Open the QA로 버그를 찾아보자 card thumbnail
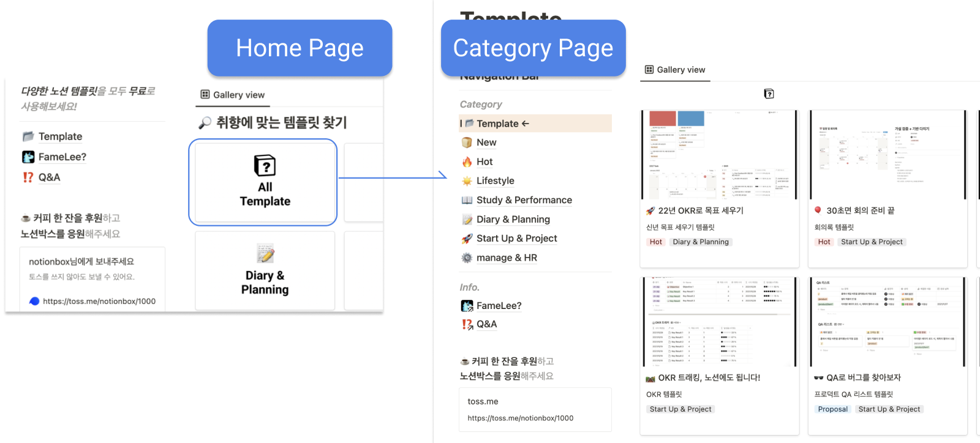The height and width of the screenshot is (443, 980). (888, 322)
